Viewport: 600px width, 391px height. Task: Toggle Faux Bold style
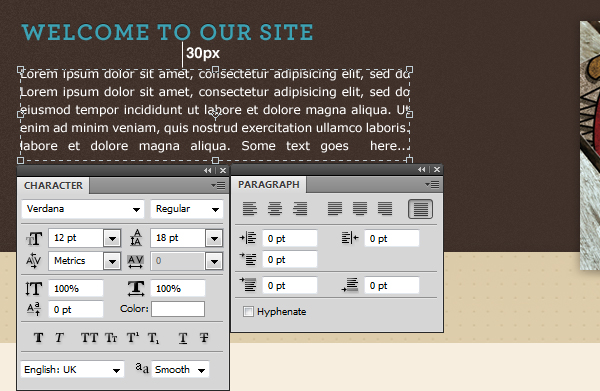tap(38, 338)
